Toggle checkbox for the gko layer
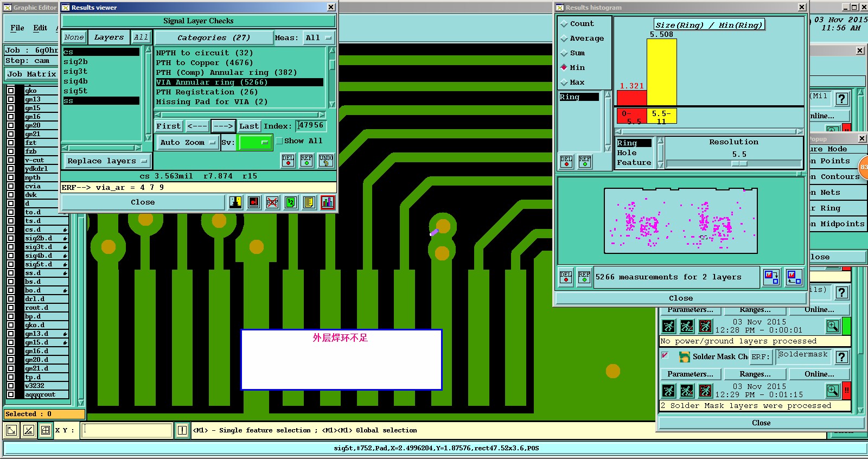Viewport: 868px width, 459px height. [x=11, y=91]
